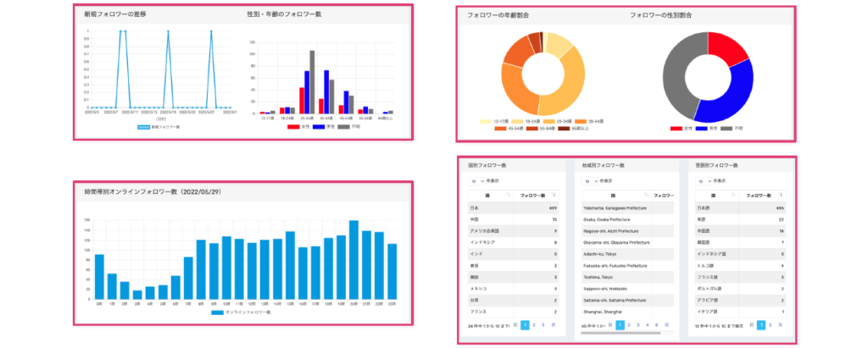Open rows-per-page dropdown in country table
The width and height of the screenshot is (868, 348).
(478, 180)
